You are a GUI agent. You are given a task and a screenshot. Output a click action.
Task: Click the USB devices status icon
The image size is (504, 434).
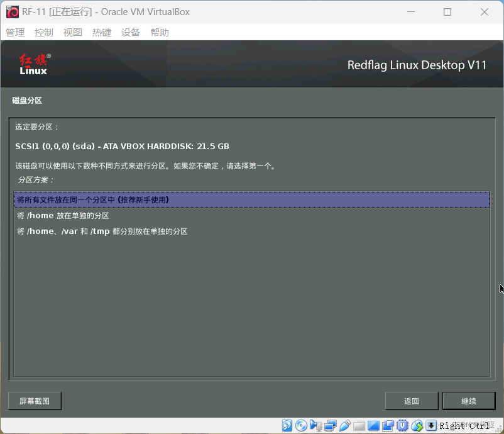pos(344,425)
